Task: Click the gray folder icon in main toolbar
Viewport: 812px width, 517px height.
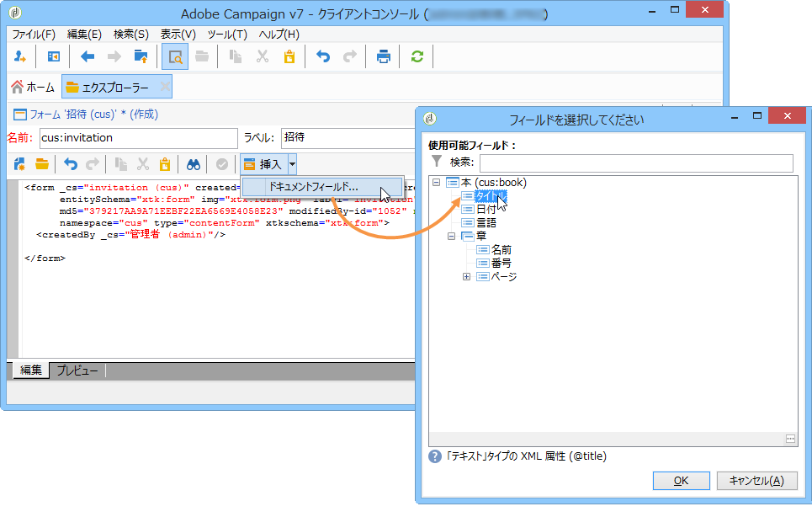Action: (202, 56)
